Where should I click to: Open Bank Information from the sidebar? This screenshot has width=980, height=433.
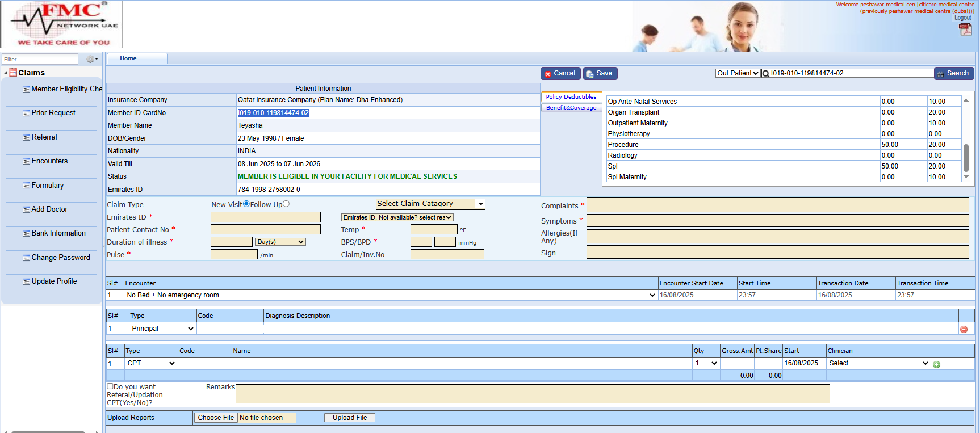click(x=58, y=233)
